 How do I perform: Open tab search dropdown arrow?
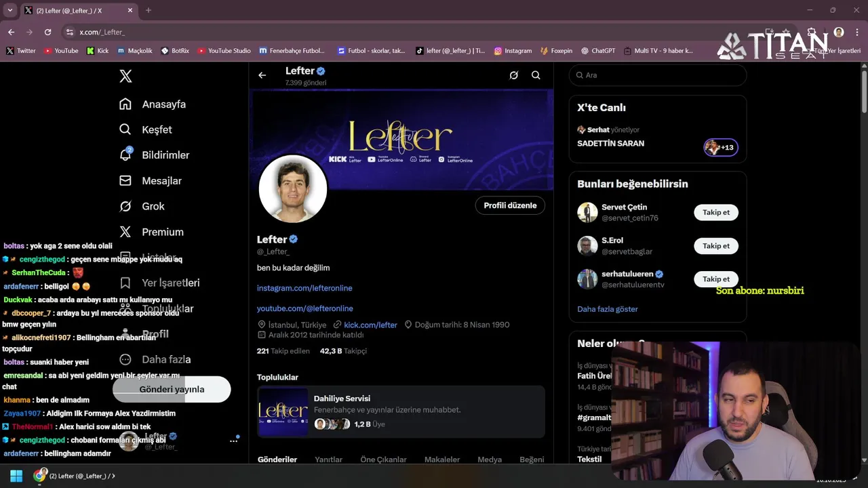[x=9, y=10]
